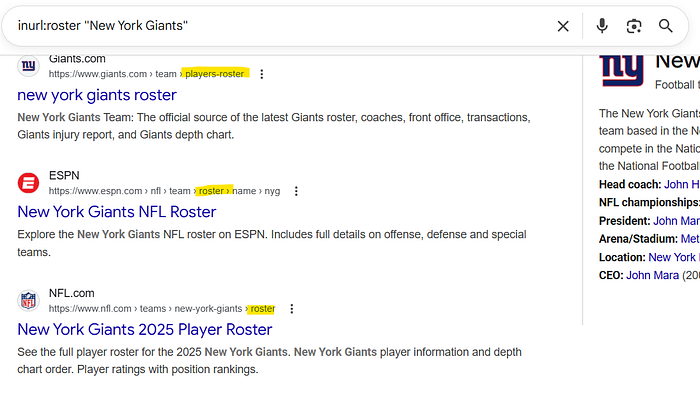Click the Giants.com result description snippet
This screenshot has width=700, height=403.
tap(274, 126)
